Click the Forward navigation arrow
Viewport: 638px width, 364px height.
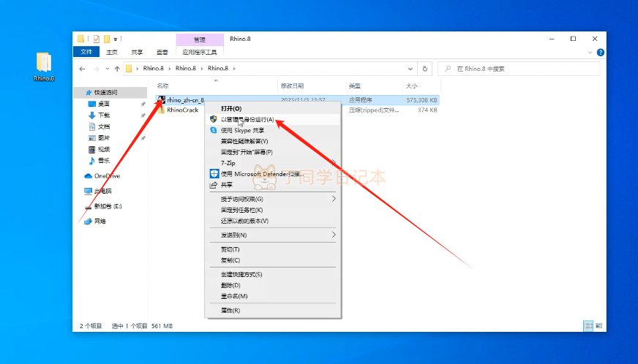(x=97, y=69)
